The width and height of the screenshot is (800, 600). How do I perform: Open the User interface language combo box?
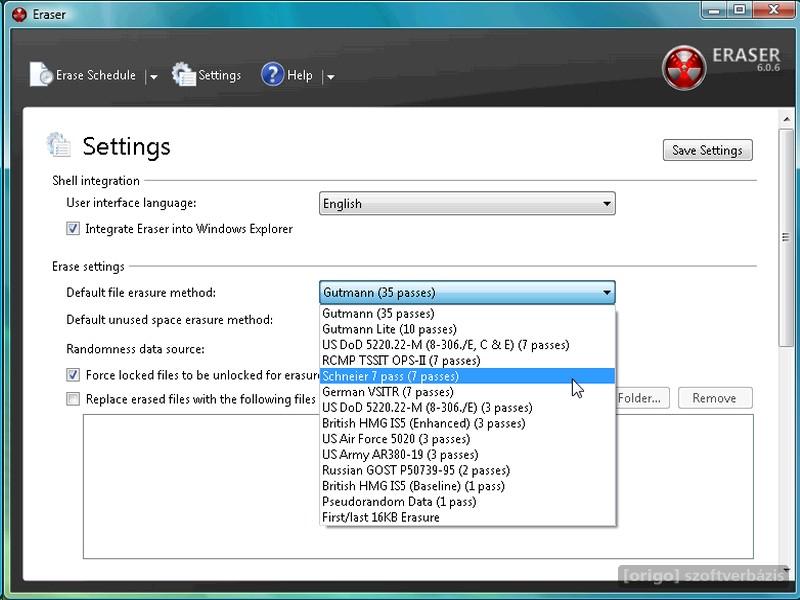467,204
